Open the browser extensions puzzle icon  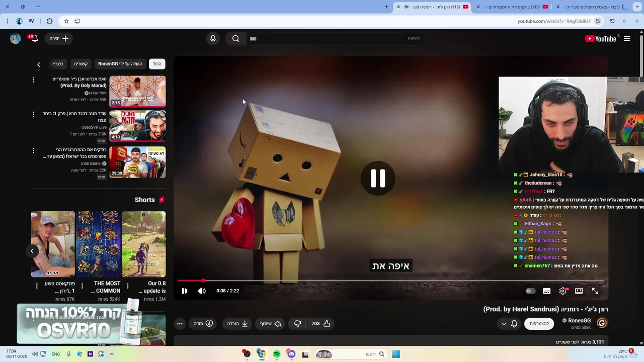(x=50, y=21)
